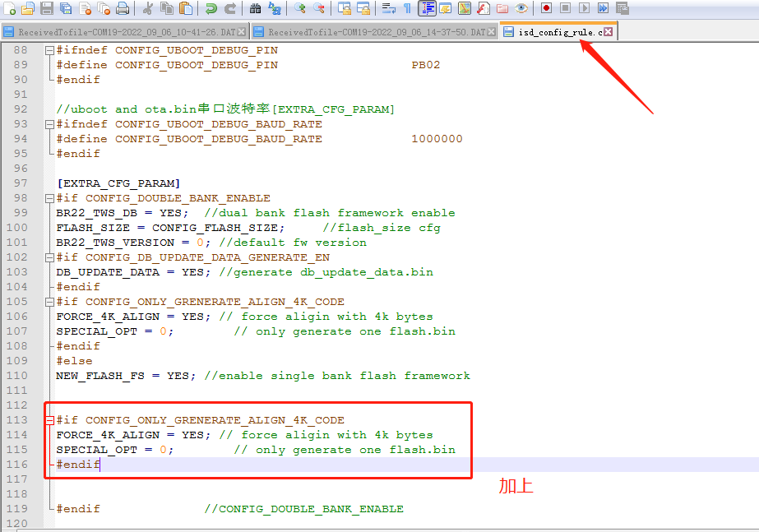
Task: Toggle word wrap
Action: coord(388,7)
